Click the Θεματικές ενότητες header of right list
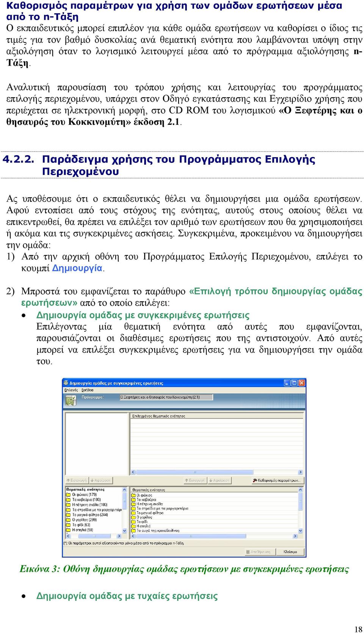 215,490
